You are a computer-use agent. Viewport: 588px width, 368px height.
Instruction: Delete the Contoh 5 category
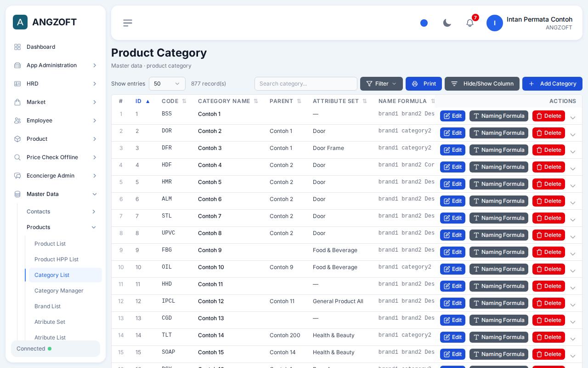click(x=548, y=184)
